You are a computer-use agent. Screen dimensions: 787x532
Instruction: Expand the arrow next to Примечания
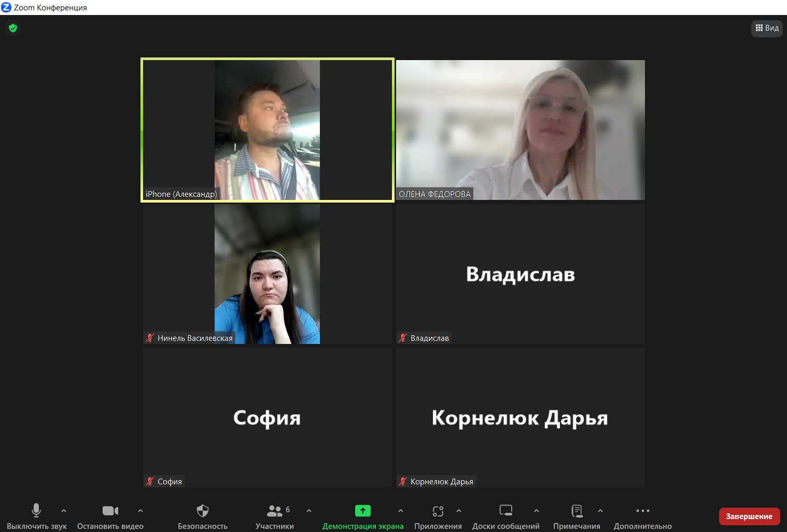(x=600, y=511)
